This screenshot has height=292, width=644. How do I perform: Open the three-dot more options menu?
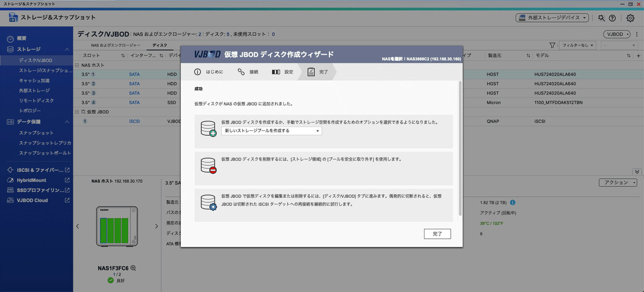636,34
